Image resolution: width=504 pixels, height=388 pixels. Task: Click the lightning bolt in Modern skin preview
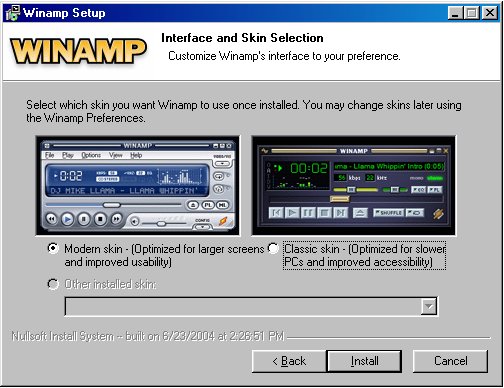(x=223, y=220)
